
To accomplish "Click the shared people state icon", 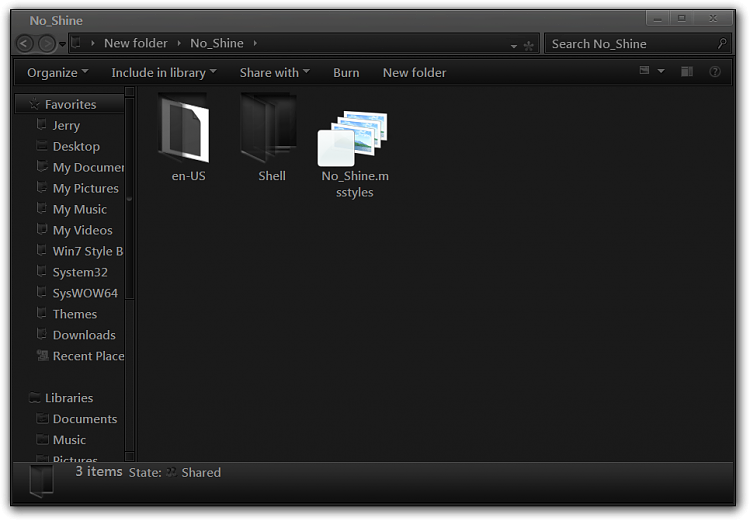I will coord(171,473).
